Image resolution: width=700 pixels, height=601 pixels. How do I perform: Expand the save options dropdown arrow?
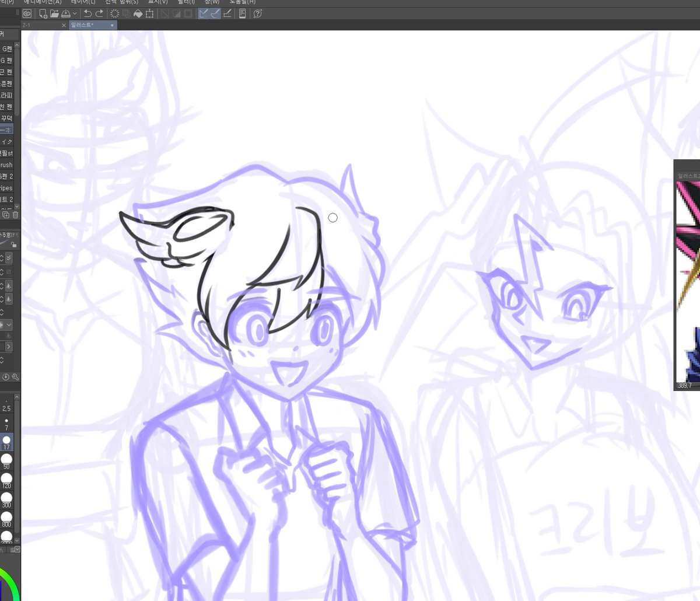75,13
